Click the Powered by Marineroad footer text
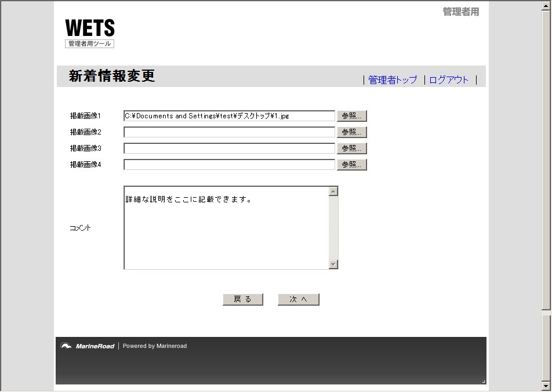Screen dimensions: 552x392 (x=155, y=346)
